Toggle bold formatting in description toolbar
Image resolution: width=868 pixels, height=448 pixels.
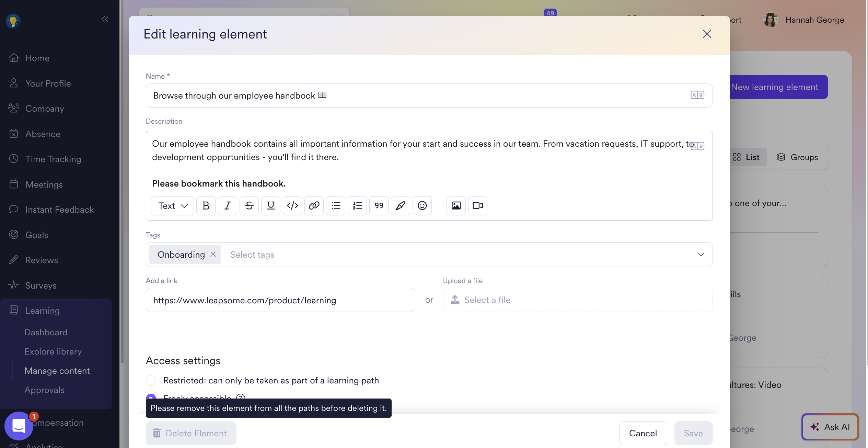[x=206, y=206]
